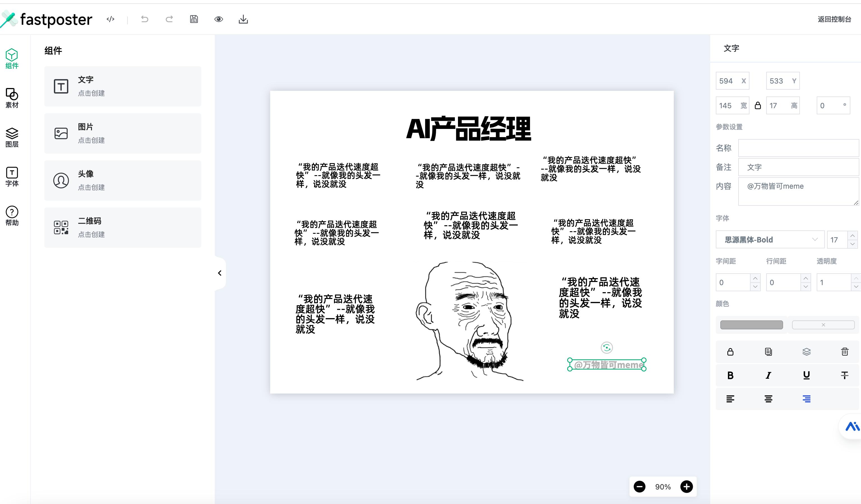
Task: Collapse the components panel with the arrow
Action: [x=220, y=273]
